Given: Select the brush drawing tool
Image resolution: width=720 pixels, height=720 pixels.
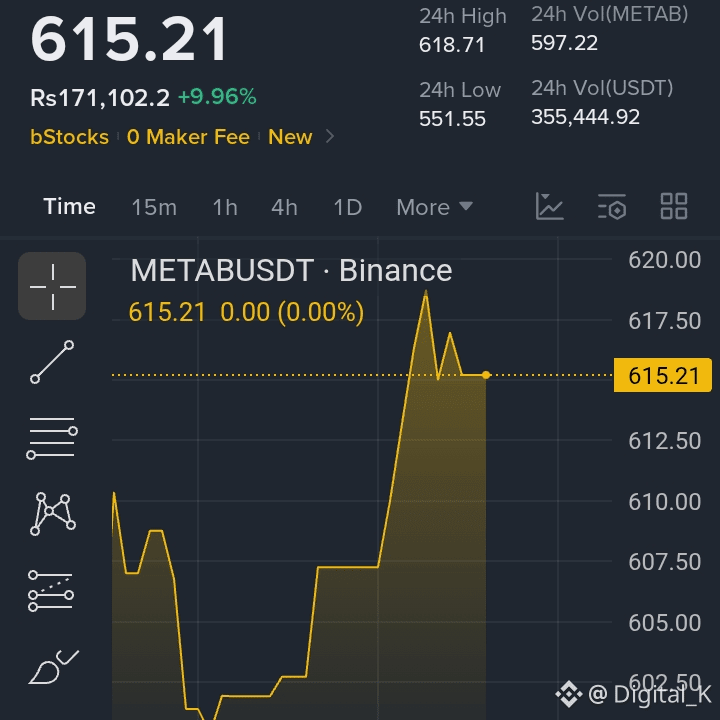Looking at the screenshot, I should [x=53, y=667].
